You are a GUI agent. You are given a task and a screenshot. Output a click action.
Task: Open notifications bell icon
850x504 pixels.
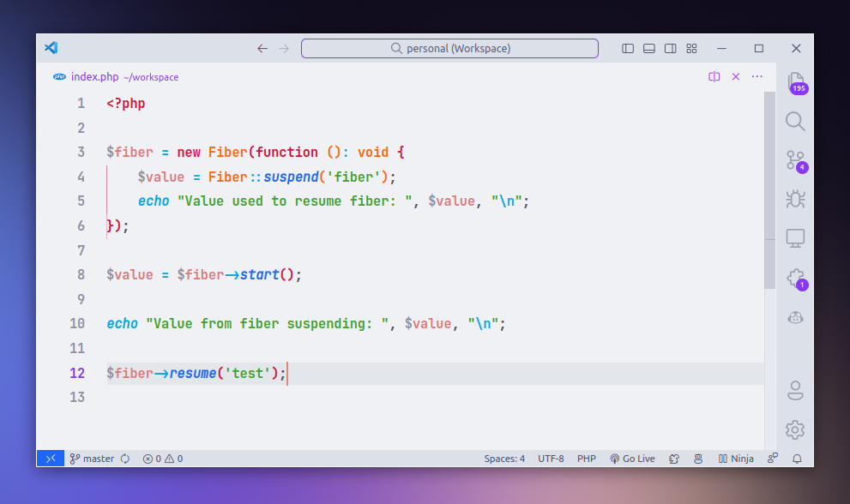pos(797,459)
